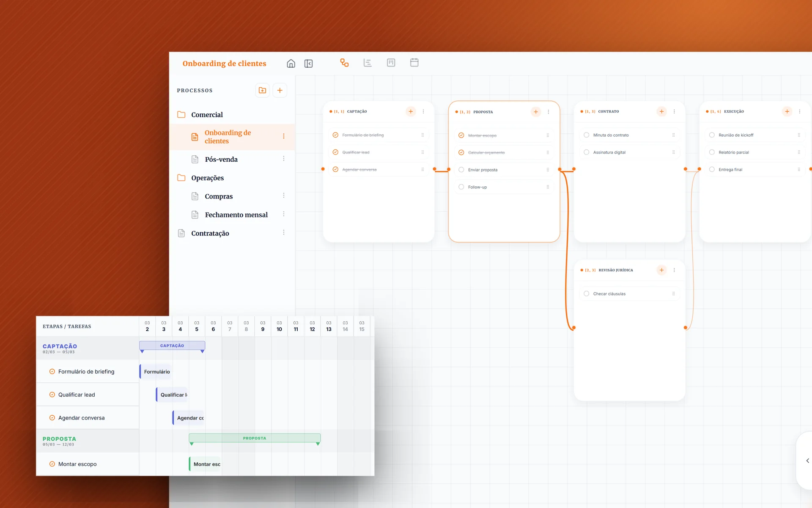Select the connector dot left of Captação card

coord(323,169)
